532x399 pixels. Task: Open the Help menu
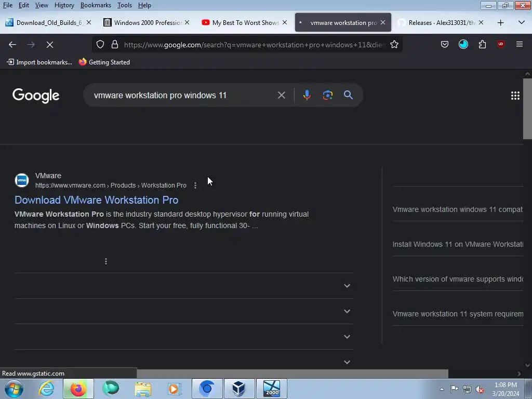[144, 5]
